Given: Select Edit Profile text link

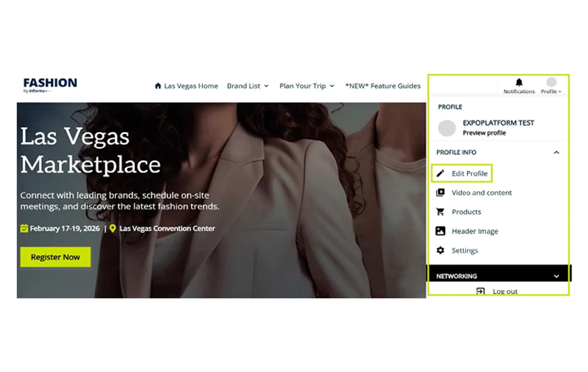Looking at the screenshot, I should click(470, 174).
